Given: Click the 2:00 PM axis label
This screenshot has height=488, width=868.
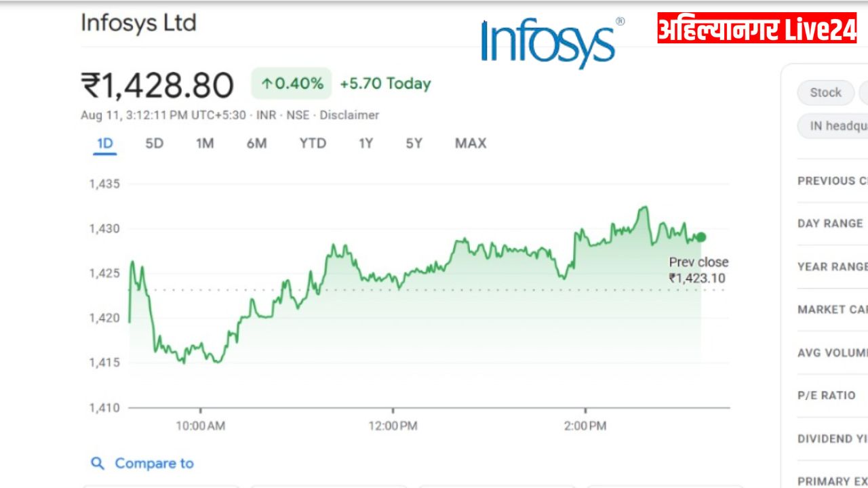Looking at the screenshot, I should (585, 426).
